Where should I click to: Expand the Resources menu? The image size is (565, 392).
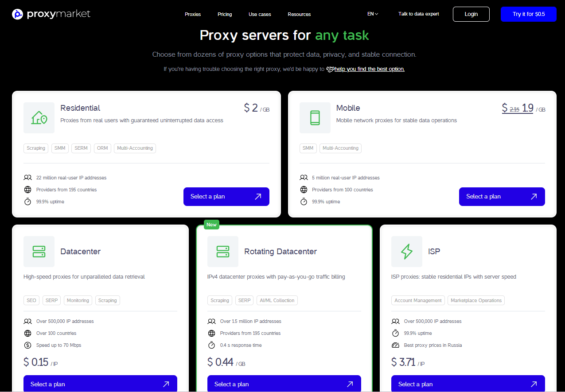pos(299,14)
